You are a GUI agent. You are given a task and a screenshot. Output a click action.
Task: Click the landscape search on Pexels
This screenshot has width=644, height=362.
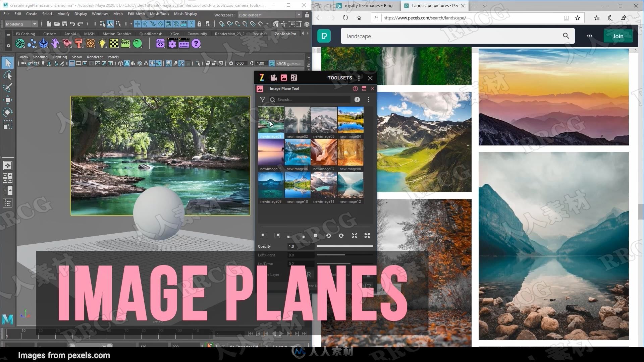coord(451,36)
